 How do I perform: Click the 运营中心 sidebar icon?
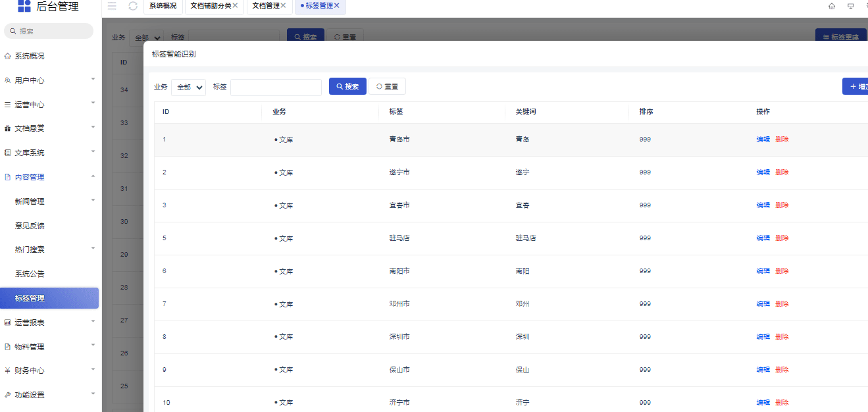click(x=8, y=105)
